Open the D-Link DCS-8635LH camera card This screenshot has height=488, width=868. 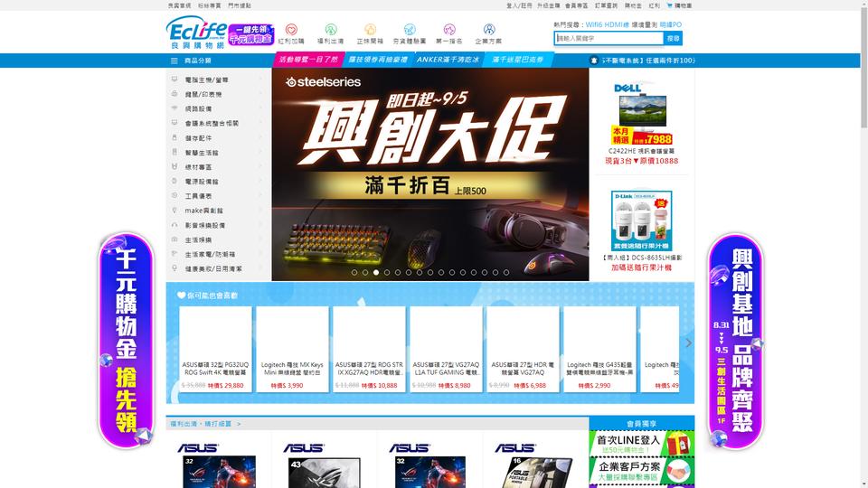642,230
